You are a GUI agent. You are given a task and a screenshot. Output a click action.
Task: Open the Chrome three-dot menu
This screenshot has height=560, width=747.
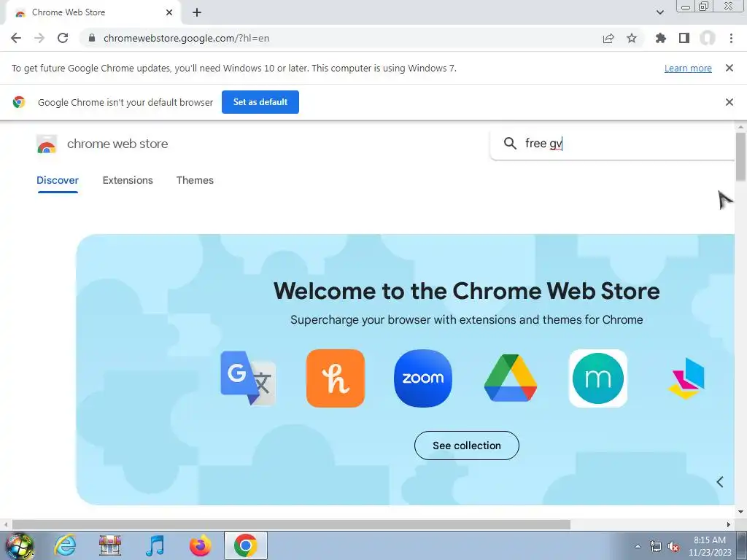point(731,38)
